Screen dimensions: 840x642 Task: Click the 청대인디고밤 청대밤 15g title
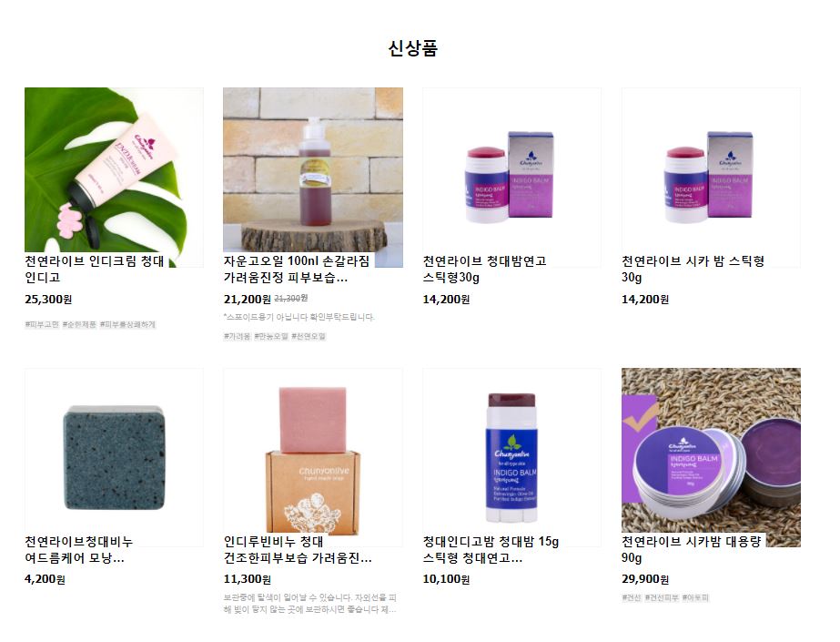click(491, 550)
